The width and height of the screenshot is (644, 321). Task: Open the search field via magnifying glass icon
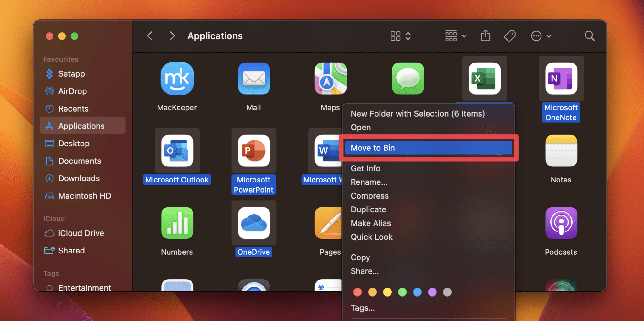(x=589, y=35)
